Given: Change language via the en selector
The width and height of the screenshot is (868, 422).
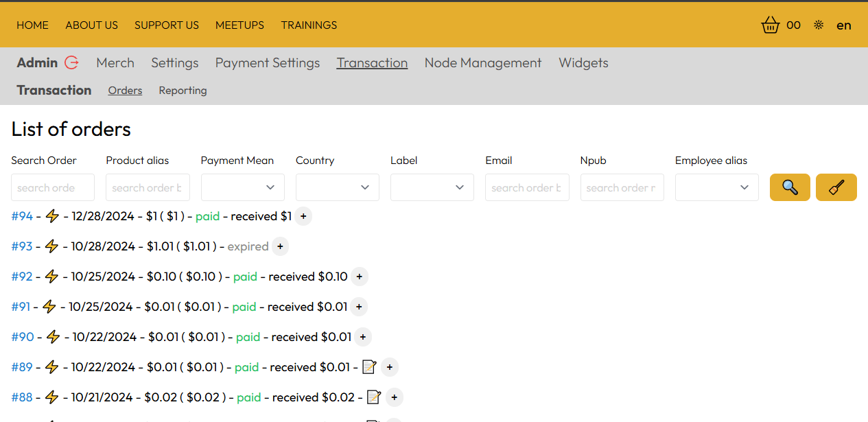Looking at the screenshot, I should click(843, 25).
